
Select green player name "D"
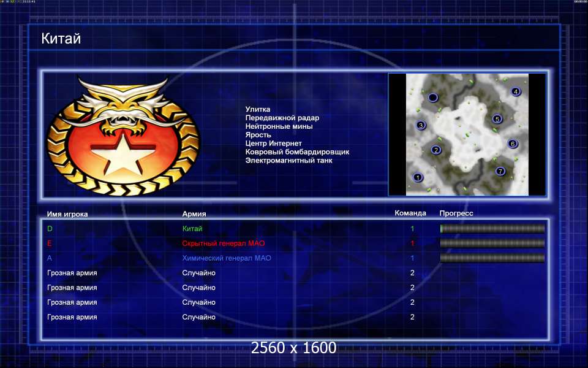click(50, 229)
